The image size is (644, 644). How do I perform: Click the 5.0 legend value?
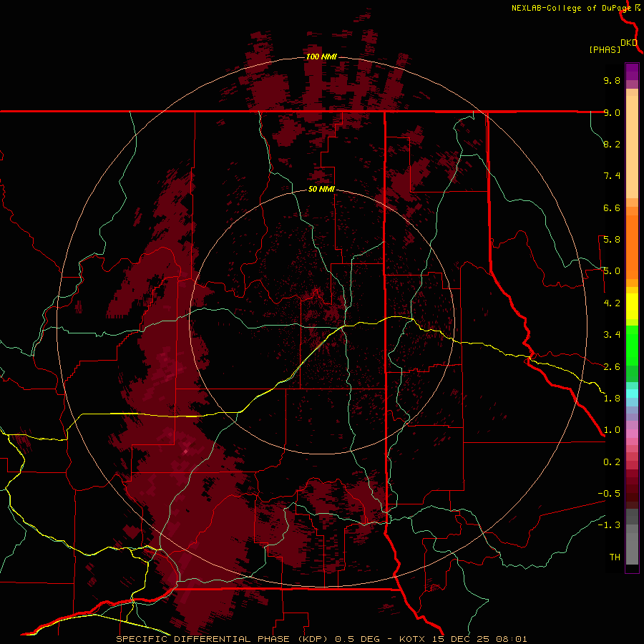612,271
